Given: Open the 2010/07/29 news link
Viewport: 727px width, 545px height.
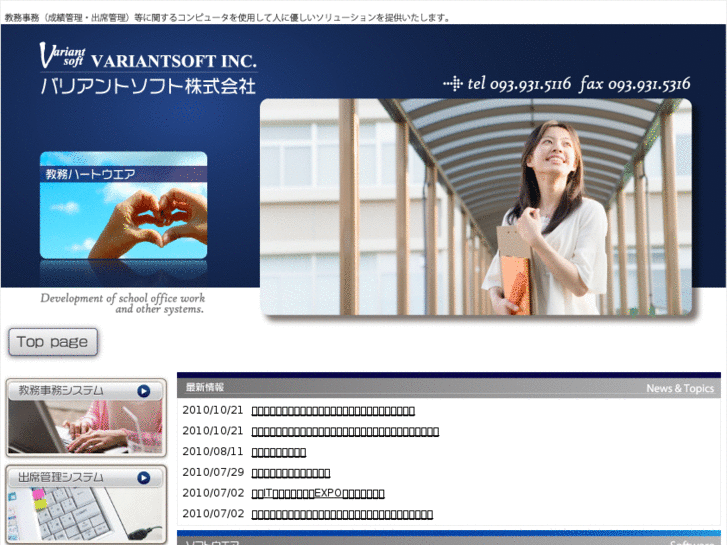Looking at the screenshot, I should [291, 473].
